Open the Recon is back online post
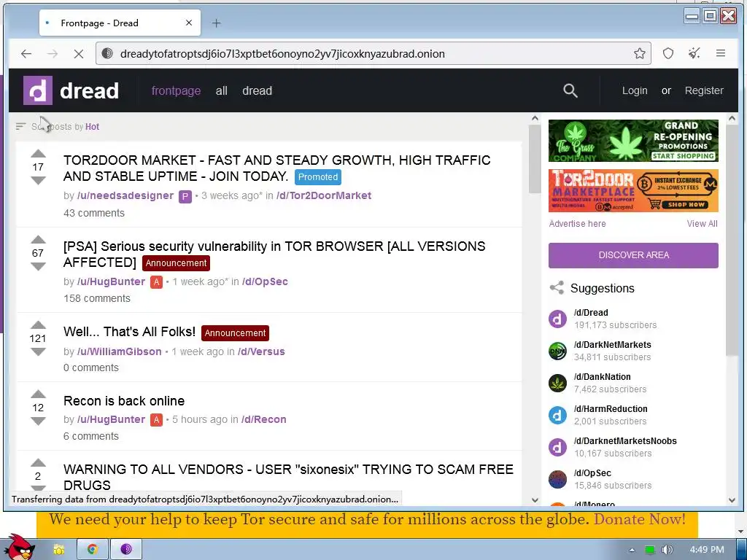This screenshot has width=747, height=560. point(124,401)
